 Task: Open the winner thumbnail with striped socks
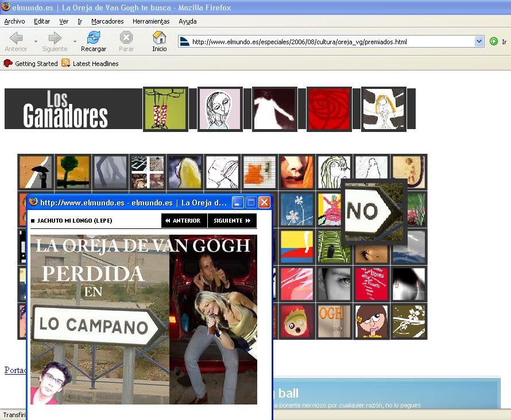165,110
